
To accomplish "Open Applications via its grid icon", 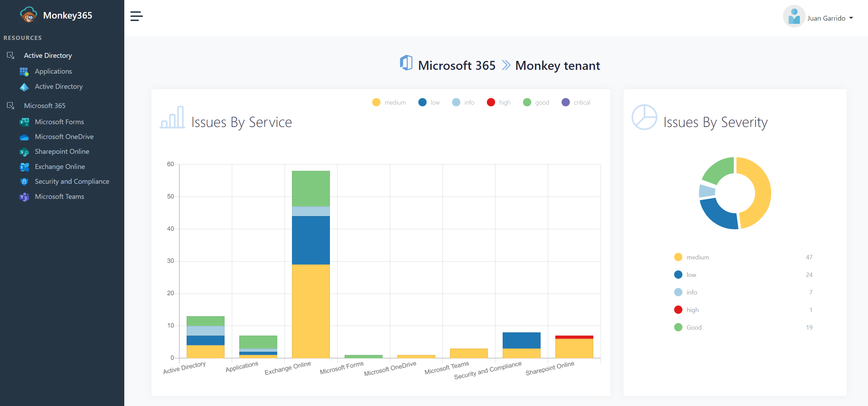I will tap(24, 72).
